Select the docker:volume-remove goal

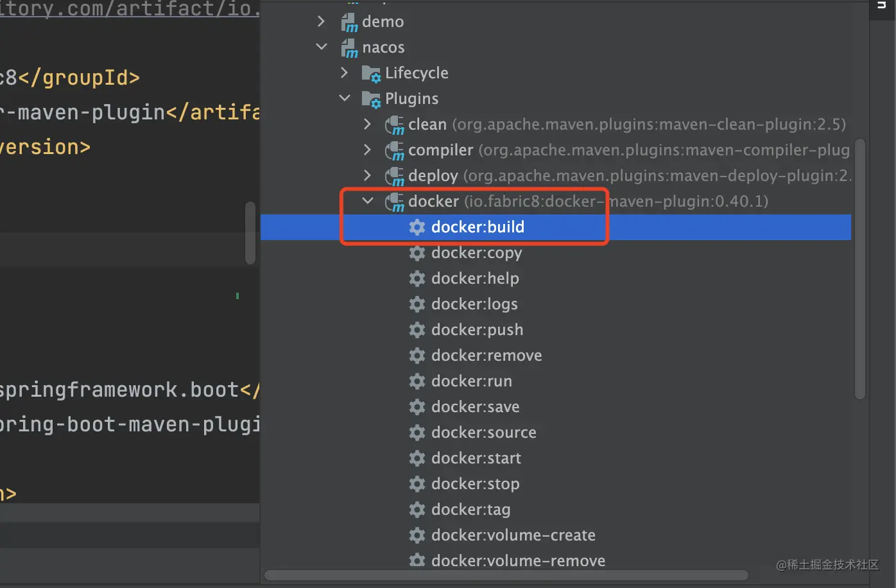point(519,560)
